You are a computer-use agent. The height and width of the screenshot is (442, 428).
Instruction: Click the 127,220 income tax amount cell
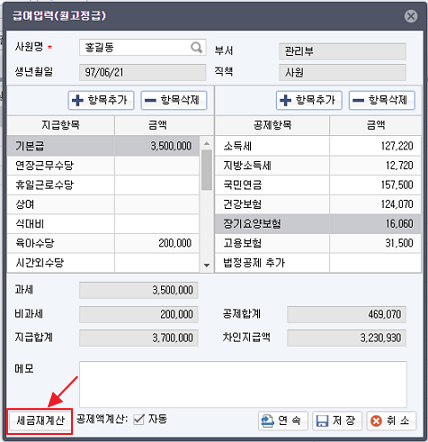(375, 146)
